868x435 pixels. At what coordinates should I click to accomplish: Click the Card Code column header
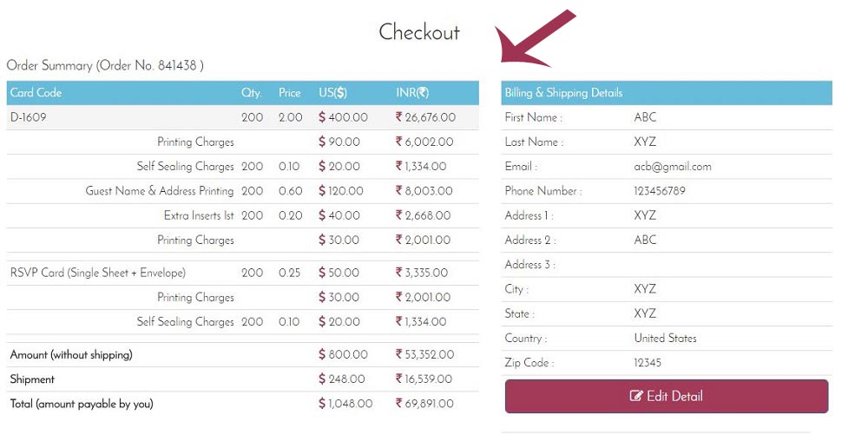pyautogui.click(x=36, y=93)
